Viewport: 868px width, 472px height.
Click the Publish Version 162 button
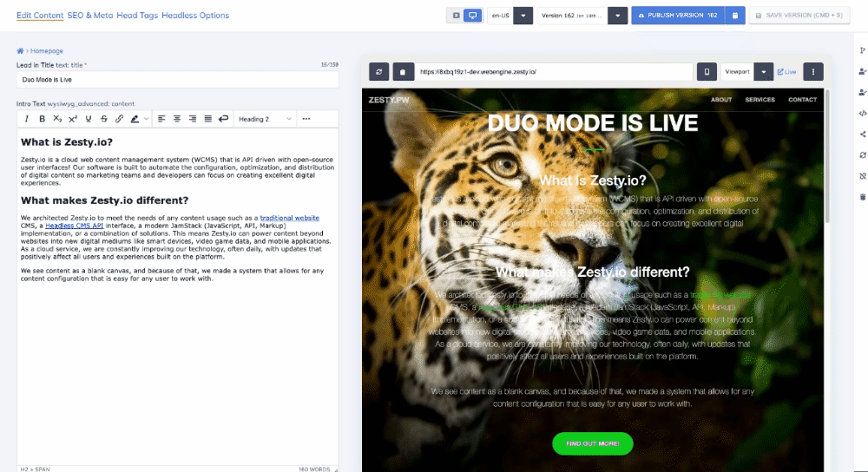(x=679, y=16)
